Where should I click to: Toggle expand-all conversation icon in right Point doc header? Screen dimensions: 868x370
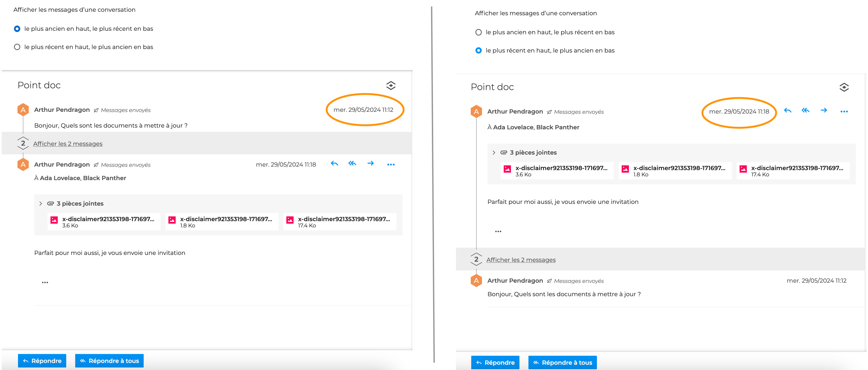(x=844, y=87)
